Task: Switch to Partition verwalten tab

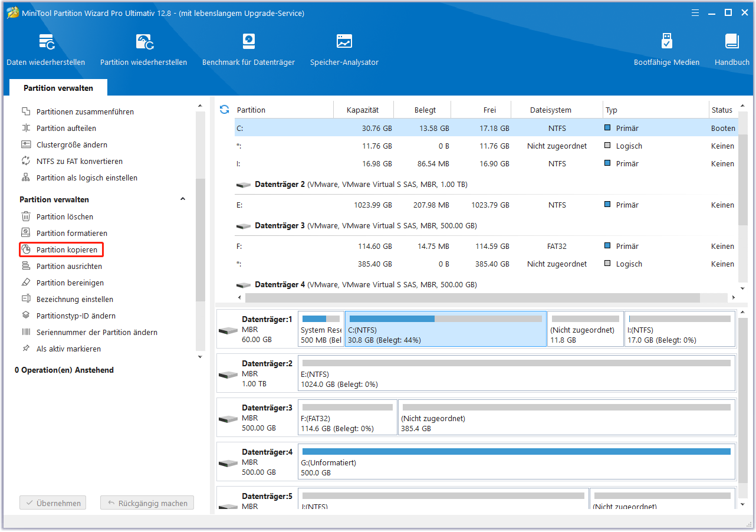Action: [x=58, y=88]
